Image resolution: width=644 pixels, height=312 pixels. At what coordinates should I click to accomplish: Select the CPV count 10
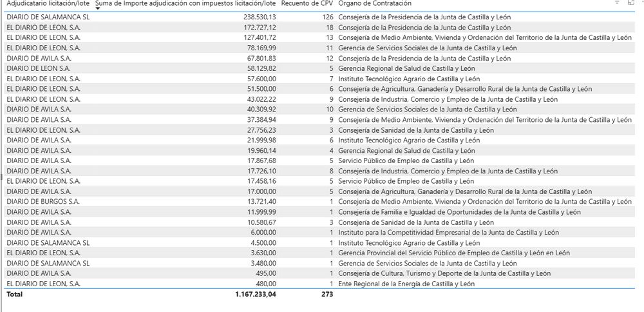[329, 110]
